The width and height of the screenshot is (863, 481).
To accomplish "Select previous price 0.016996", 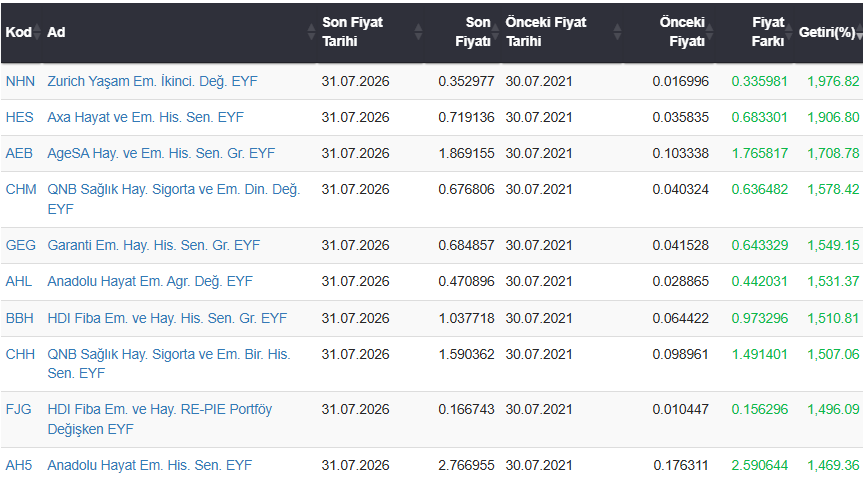I will (x=680, y=81).
